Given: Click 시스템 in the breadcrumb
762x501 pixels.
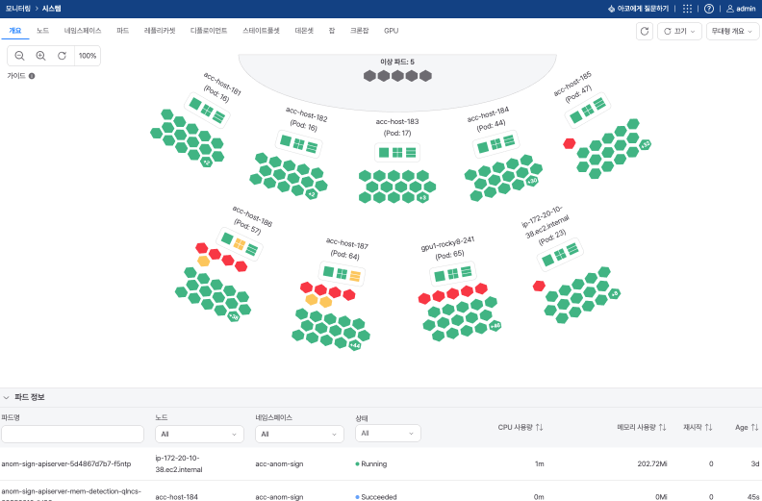Looking at the screenshot, I should pyautogui.click(x=52, y=9).
